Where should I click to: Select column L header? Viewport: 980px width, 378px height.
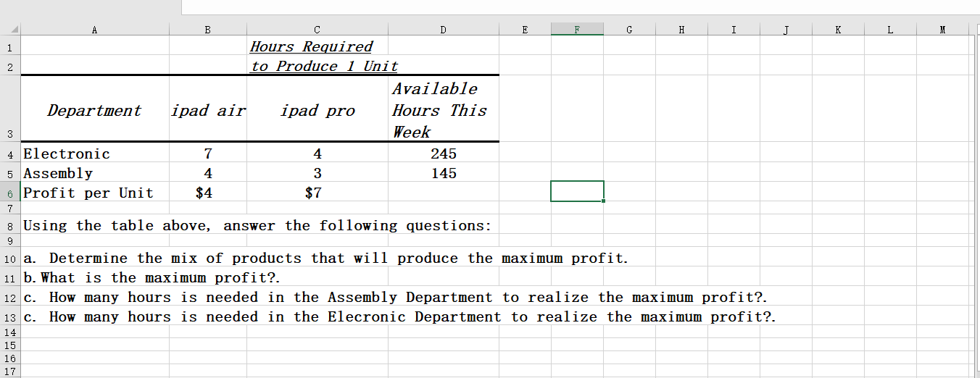(890, 30)
